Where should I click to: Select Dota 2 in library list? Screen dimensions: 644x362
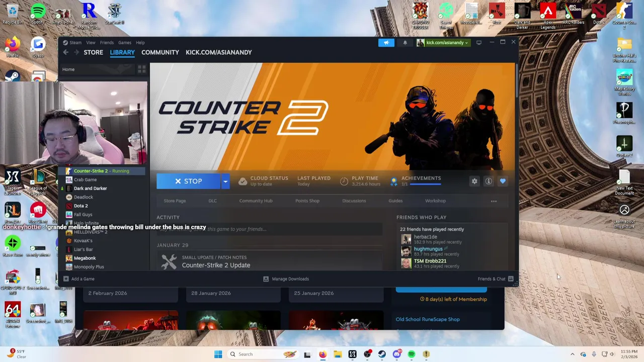80,206
